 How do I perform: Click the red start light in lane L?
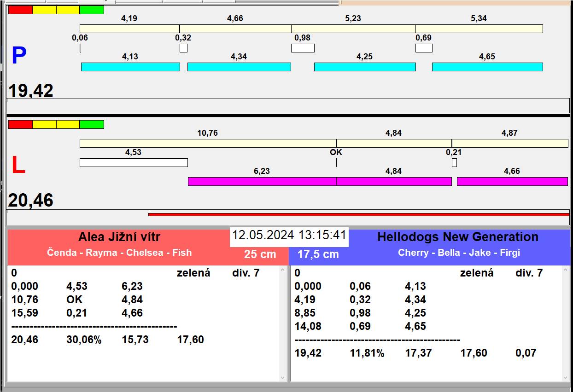(x=20, y=124)
